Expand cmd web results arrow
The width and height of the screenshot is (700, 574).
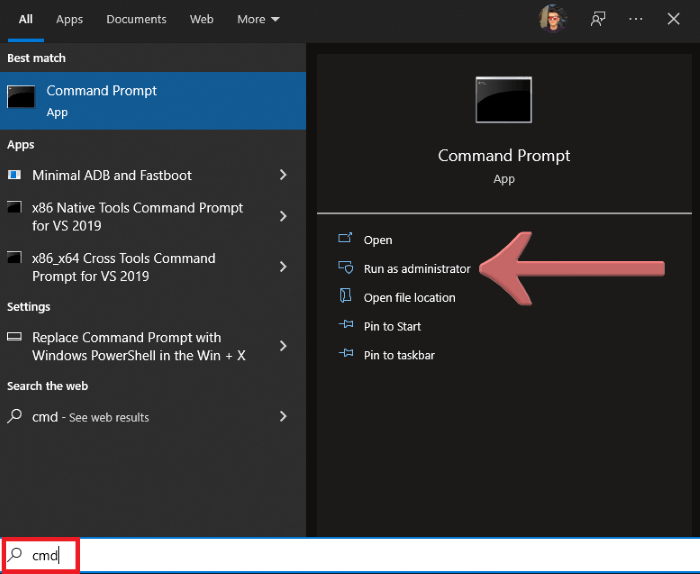click(x=283, y=416)
